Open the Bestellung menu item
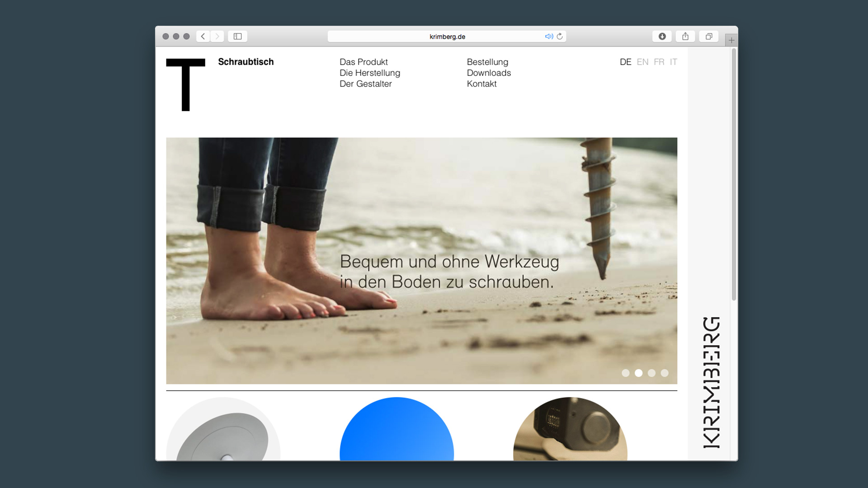 (487, 62)
